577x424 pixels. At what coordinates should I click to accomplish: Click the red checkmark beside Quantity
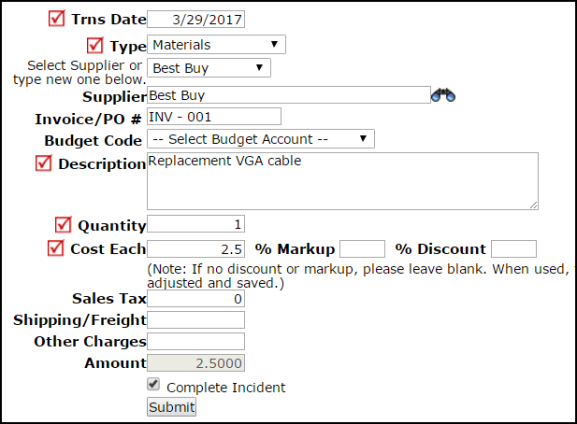point(63,225)
